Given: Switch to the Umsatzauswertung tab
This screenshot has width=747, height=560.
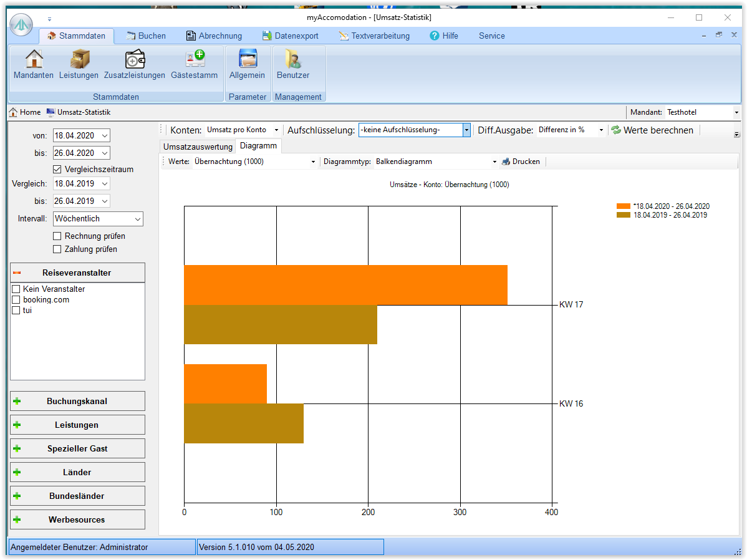Looking at the screenshot, I should (x=198, y=147).
